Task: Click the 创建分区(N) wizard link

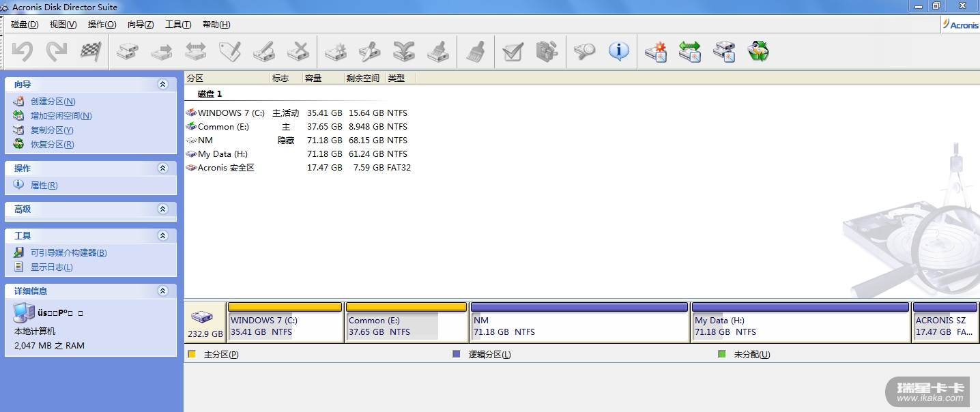Action: coord(53,102)
